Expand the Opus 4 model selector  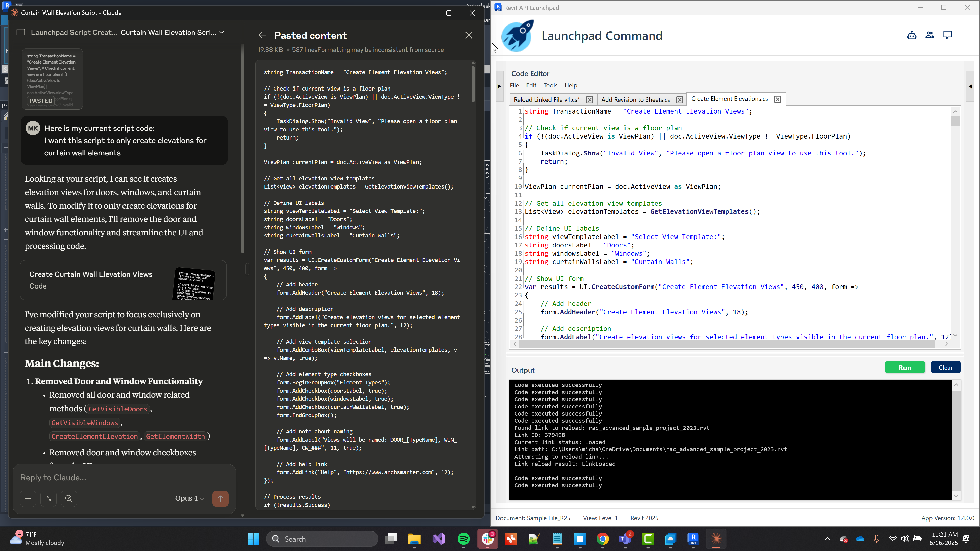pyautogui.click(x=189, y=498)
